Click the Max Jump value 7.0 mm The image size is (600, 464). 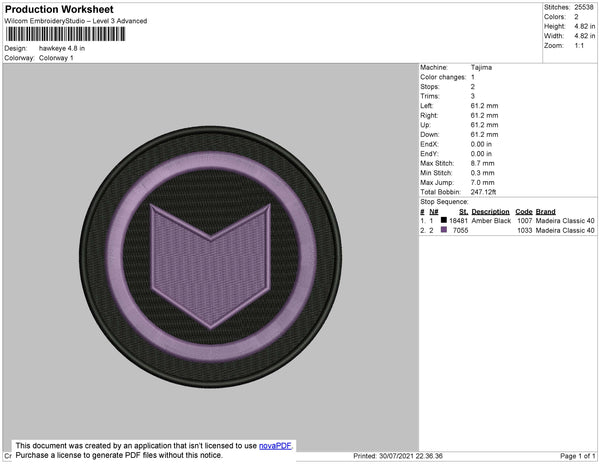coord(483,182)
